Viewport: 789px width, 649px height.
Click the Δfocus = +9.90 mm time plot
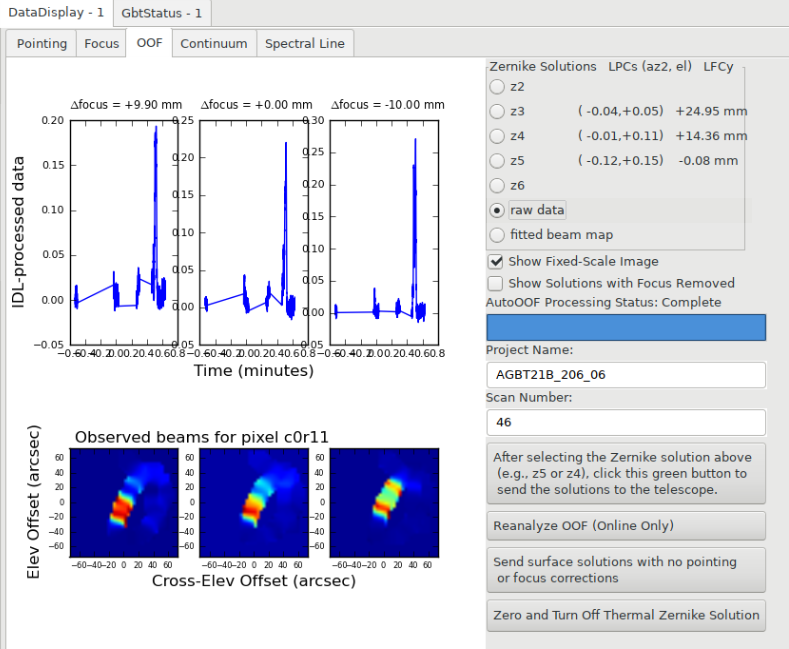pyautogui.click(x=124, y=232)
